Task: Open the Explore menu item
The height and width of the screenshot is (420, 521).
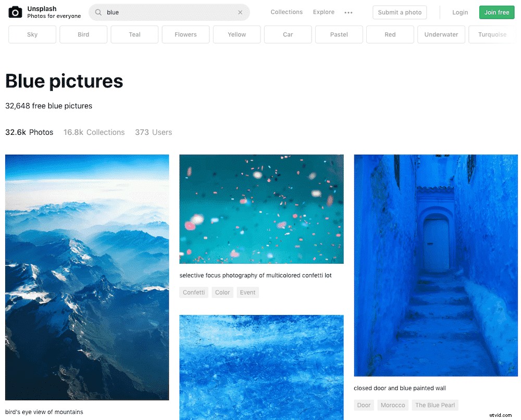Action: (x=323, y=12)
